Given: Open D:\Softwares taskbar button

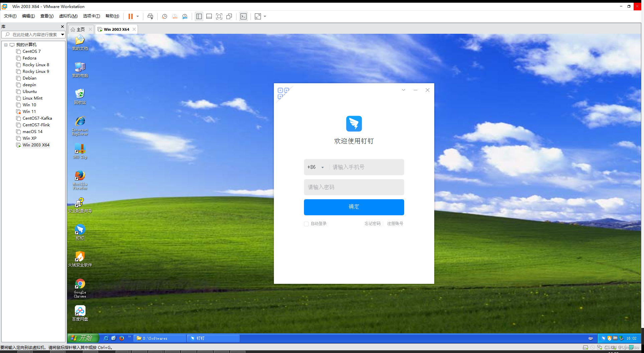Looking at the screenshot, I should click(x=160, y=338).
